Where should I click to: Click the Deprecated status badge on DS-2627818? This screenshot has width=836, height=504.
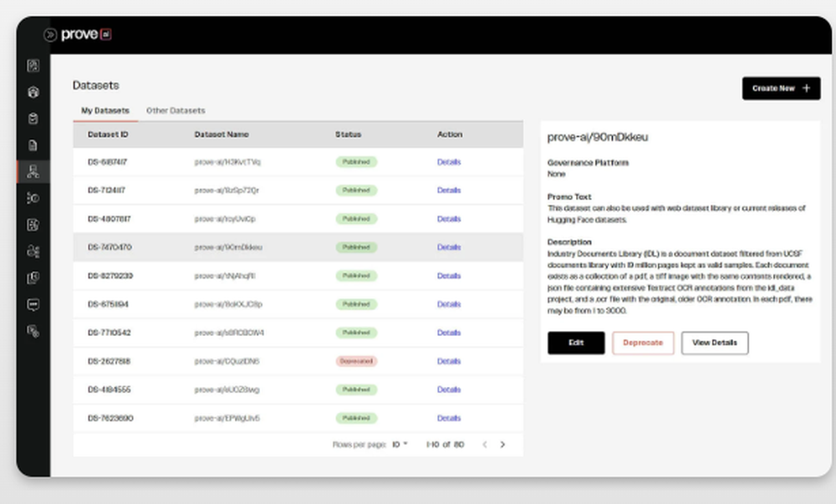tap(356, 361)
